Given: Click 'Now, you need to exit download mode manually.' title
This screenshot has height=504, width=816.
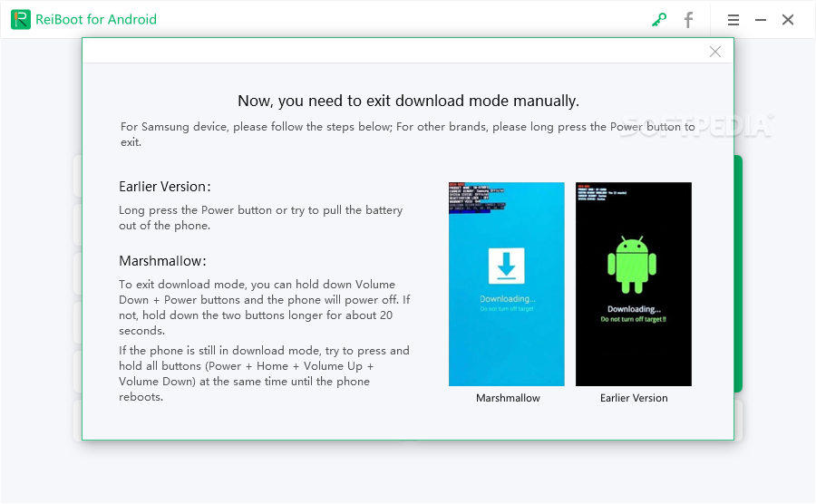Looking at the screenshot, I should pyautogui.click(x=409, y=101).
